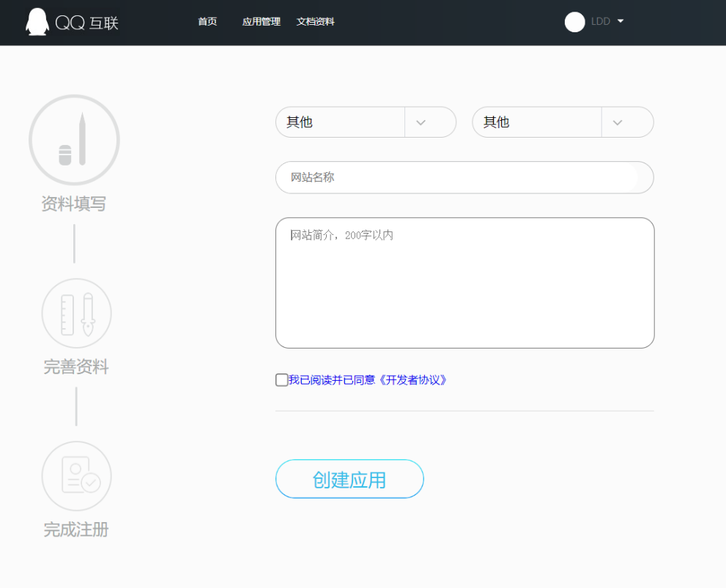Select the 完成注册 step label

click(x=76, y=529)
